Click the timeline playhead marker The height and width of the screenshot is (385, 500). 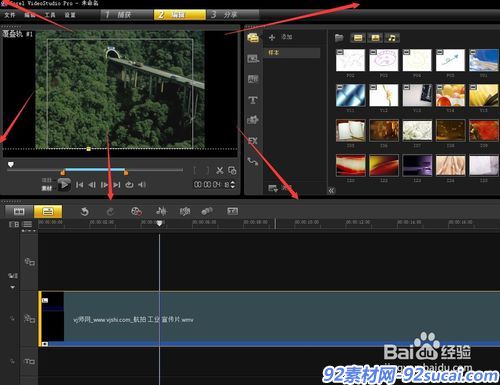click(x=159, y=223)
